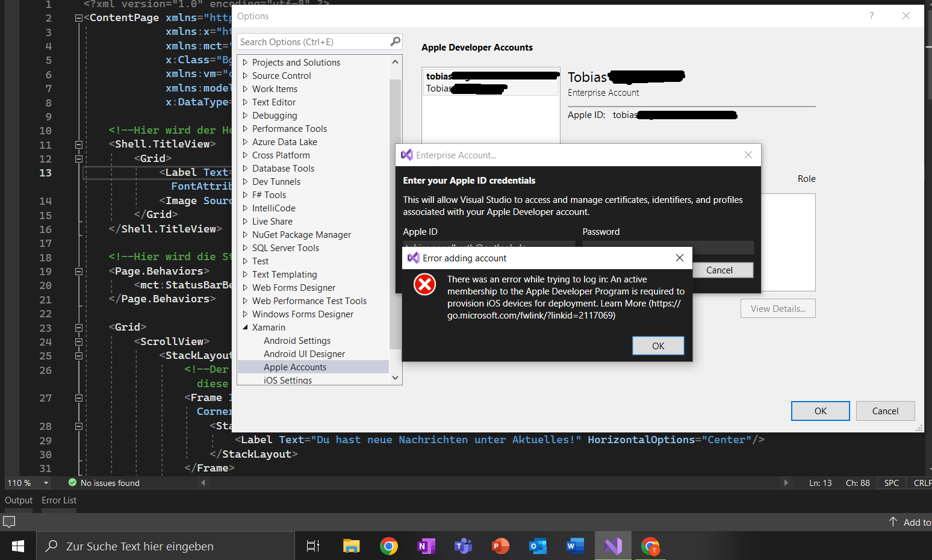Confirm Options dialog with OK button
The width and height of the screenshot is (932, 560).
click(x=821, y=411)
